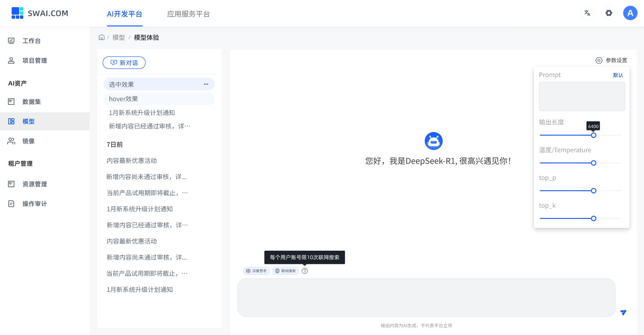
Task: Click the DeepSeek robot avatar
Action: [434, 141]
